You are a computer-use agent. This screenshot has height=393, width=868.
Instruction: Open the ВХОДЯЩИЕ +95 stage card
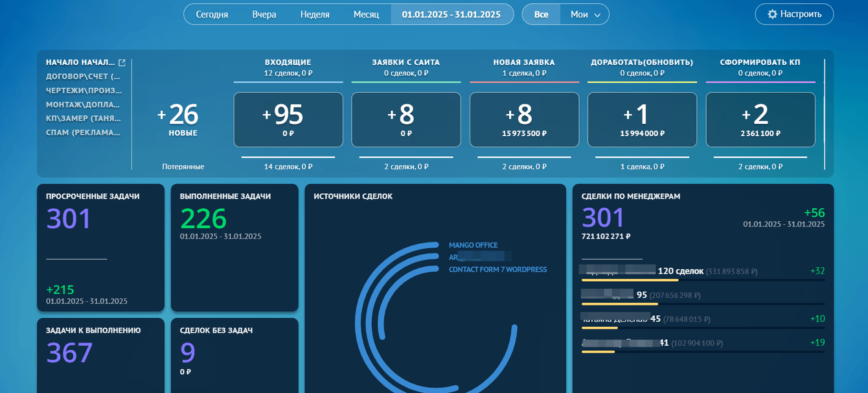pos(288,119)
